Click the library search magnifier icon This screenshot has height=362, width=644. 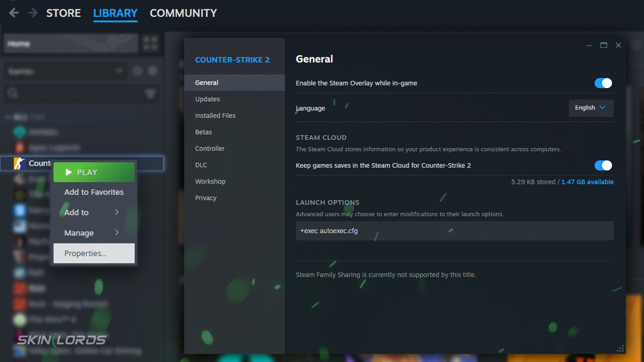(x=13, y=93)
